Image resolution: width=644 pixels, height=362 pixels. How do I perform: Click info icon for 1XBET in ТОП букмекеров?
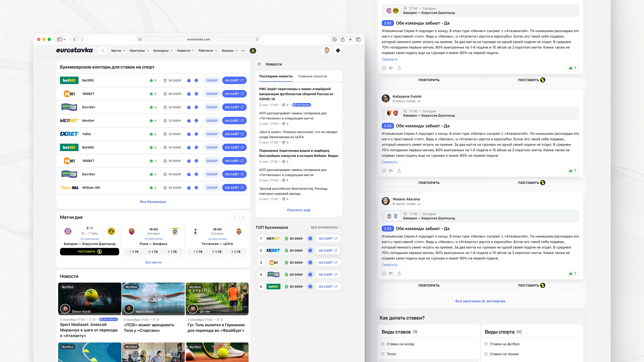click(310, 250)
